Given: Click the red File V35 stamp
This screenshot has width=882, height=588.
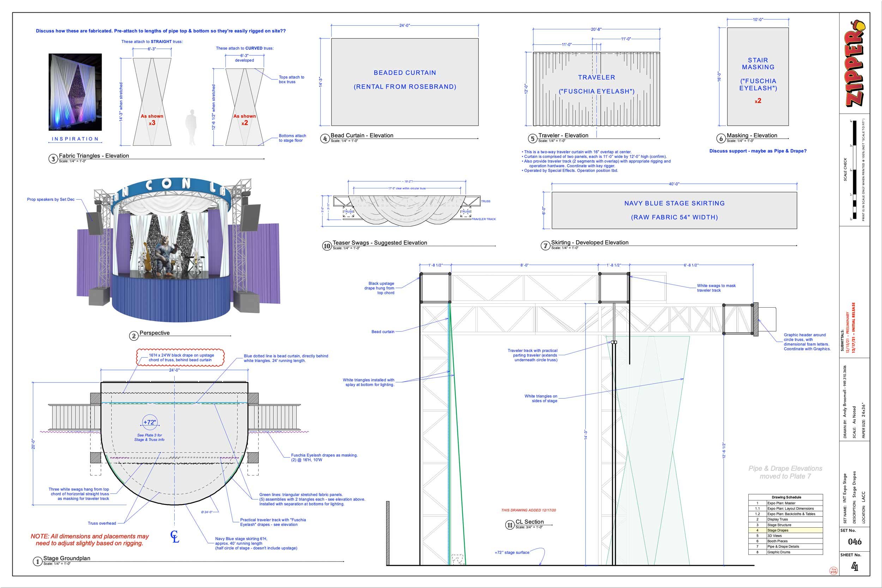Looking at the screenshot, I should click(x=833, y=571).
